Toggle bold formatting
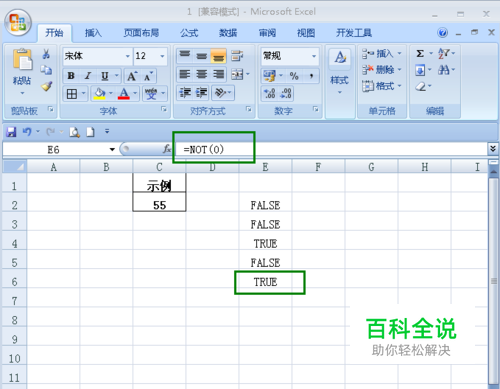This screenshot has width=500, height=389. (x=71, y=76)
